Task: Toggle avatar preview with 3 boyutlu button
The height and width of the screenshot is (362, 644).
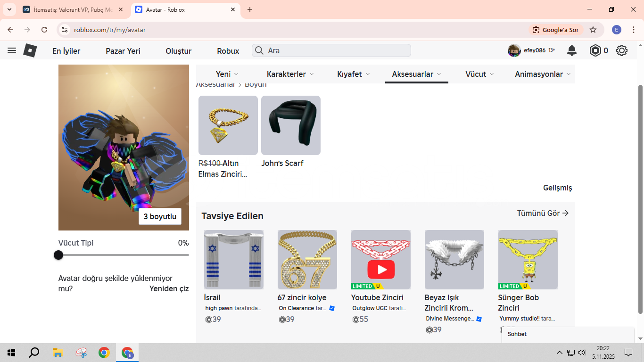Action: click(160, 216)
